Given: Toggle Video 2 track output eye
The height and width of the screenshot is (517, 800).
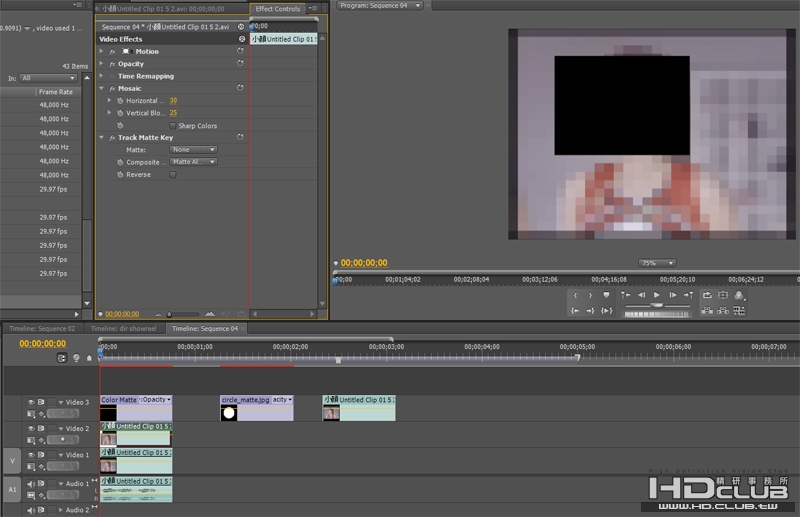Looking at the screenshot, I should pyautogui.click(x=31, y=429).
